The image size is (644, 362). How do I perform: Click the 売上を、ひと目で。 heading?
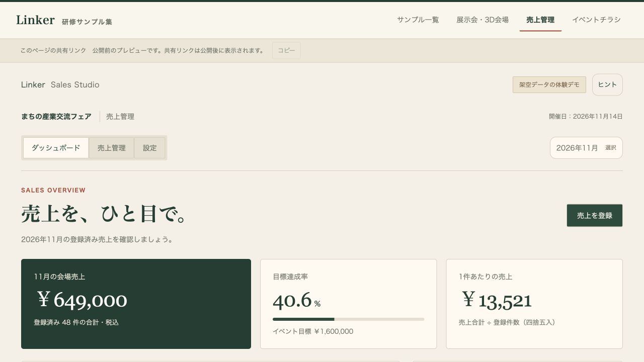(104, 214)
